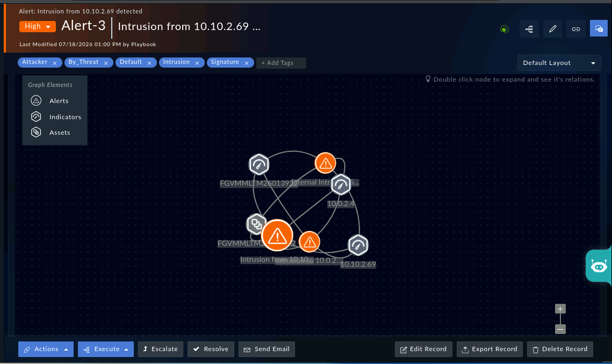The image size is (612, 364).
Task: Click the green status indicator icon
Action: (x=505, y=29)
